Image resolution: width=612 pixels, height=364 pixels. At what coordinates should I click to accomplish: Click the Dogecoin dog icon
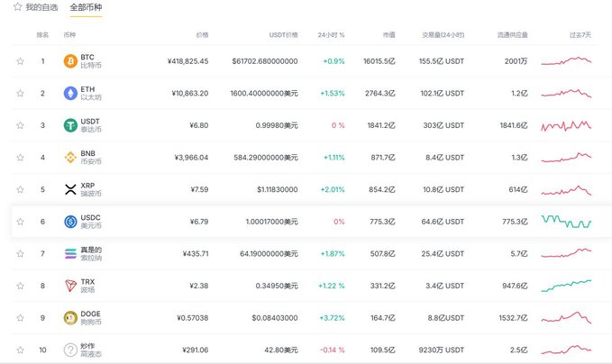(70, 318)
